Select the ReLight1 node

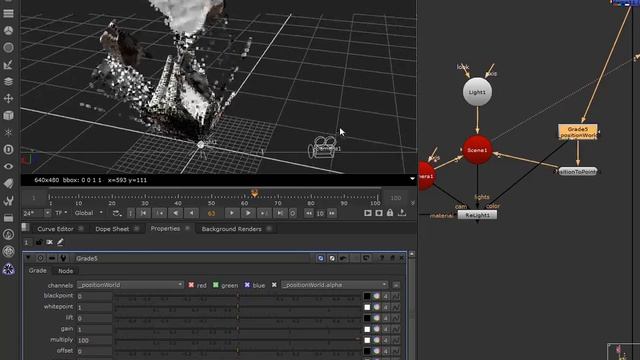click(477, 215)
